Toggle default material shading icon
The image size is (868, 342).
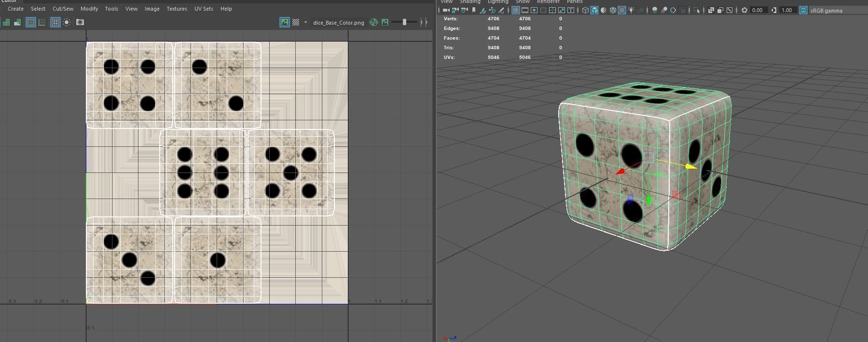coord(604,10)
